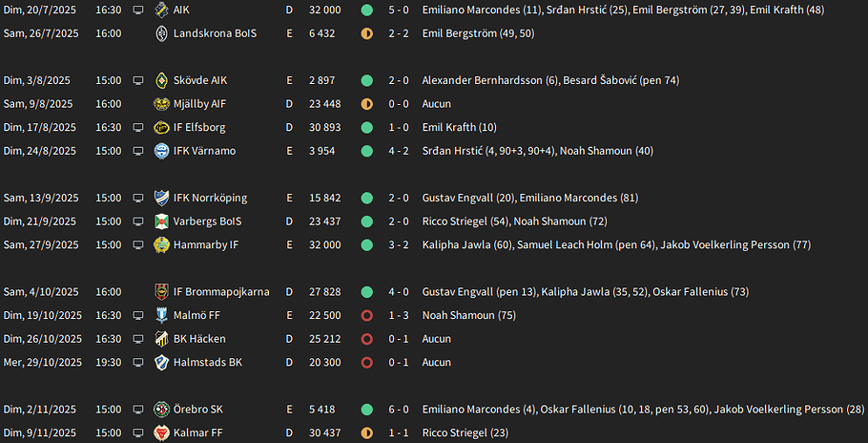Click the IFK Norrköping crest icon
Screen dimensions: 868x443
(x=161, y=198)
